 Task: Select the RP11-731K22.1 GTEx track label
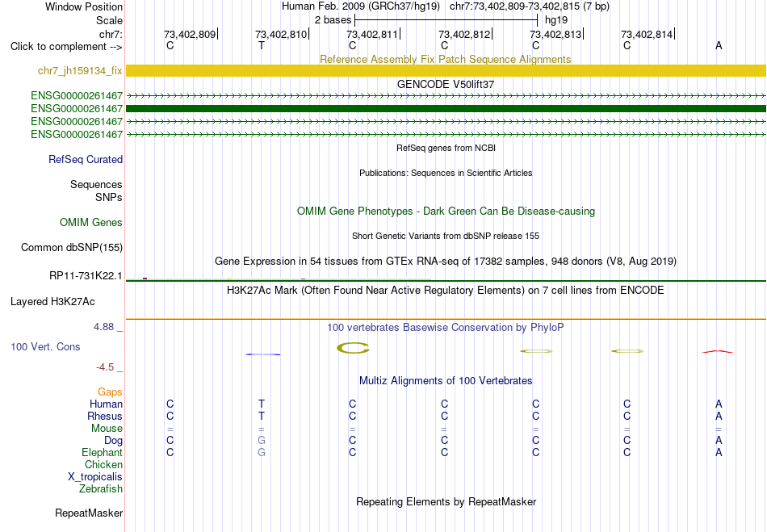pos(86,276)
